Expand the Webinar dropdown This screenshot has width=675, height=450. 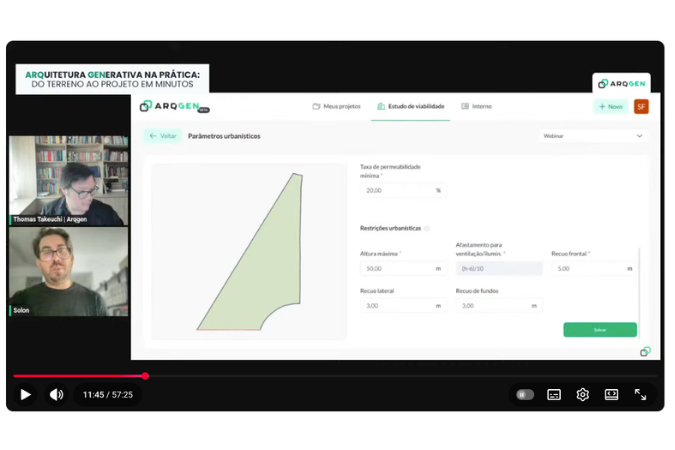coord(593,136)
